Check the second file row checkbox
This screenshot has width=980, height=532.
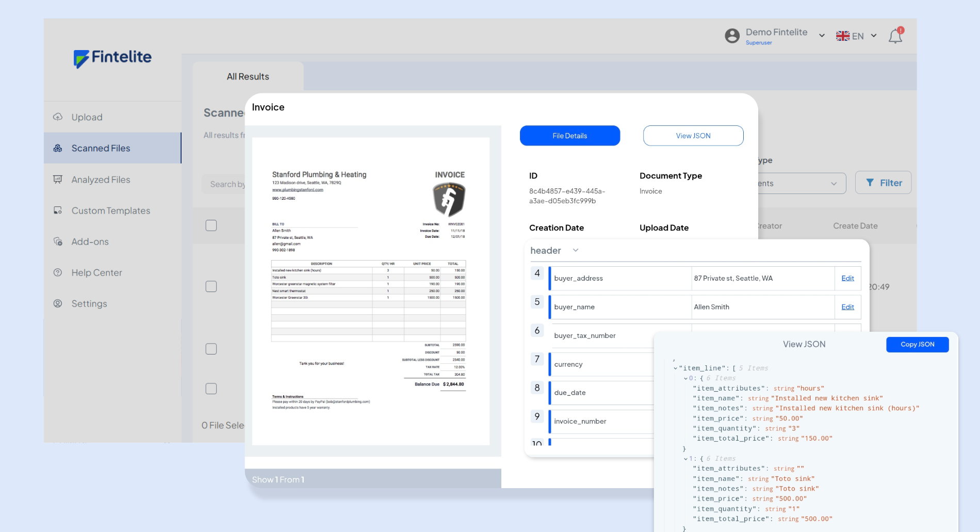(211, 349)
